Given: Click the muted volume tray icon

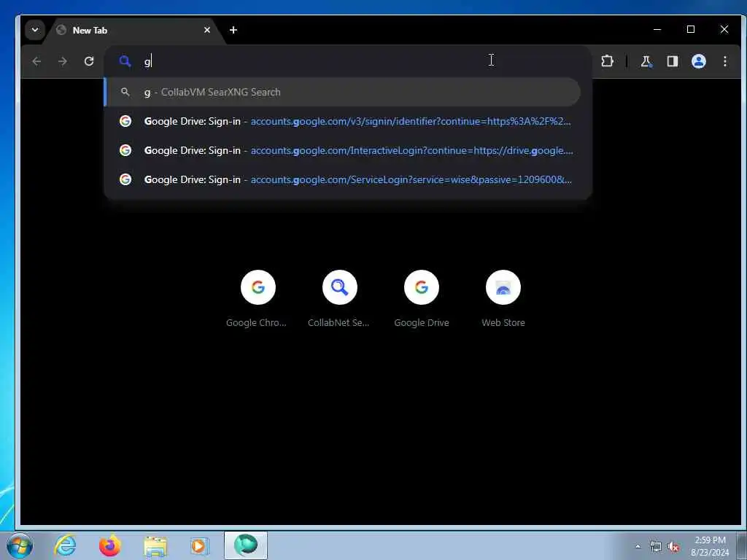Looking at the screenshot, I should pyautogui.click(x=673, y=547).
